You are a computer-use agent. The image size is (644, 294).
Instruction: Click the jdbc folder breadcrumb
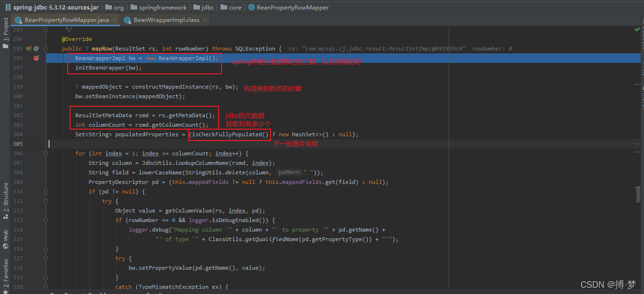point(203,7)
